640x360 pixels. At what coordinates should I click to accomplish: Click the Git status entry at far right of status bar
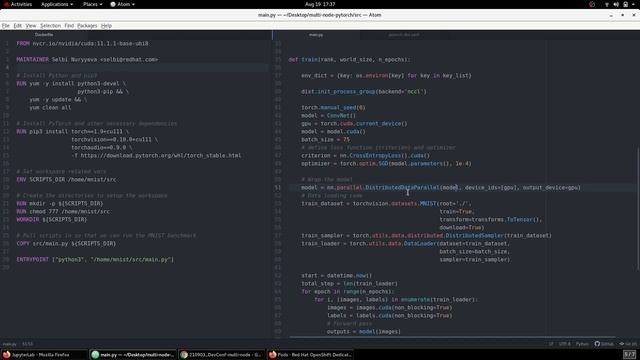[629, 344]
